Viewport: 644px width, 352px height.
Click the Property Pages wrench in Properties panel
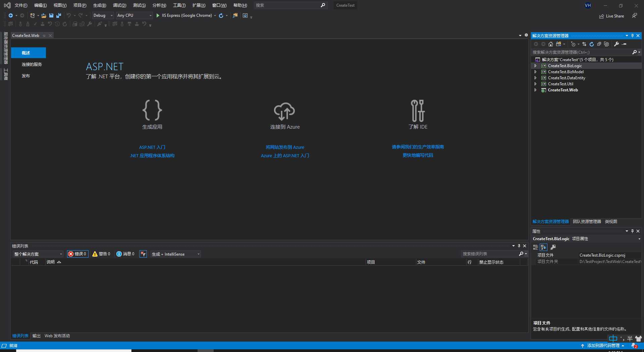[x=553, y=247]
